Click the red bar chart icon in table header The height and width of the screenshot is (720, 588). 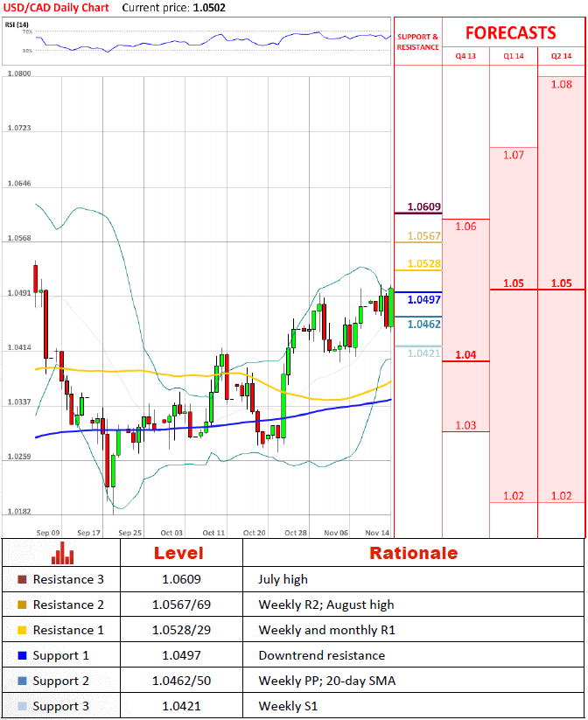(x=62, y=553)
